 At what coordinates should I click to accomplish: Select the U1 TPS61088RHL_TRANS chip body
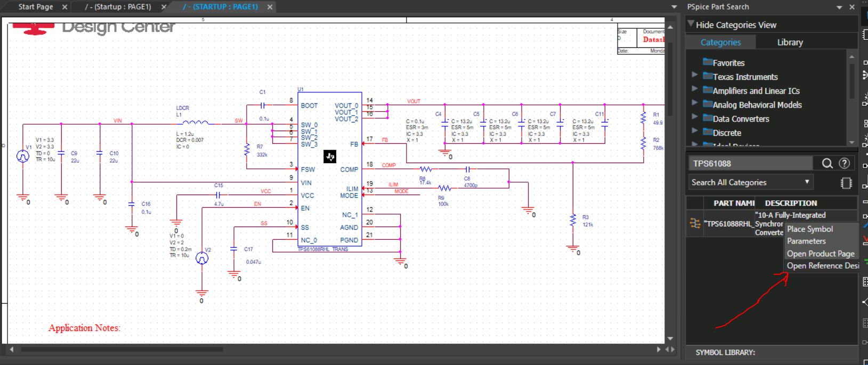330,169
